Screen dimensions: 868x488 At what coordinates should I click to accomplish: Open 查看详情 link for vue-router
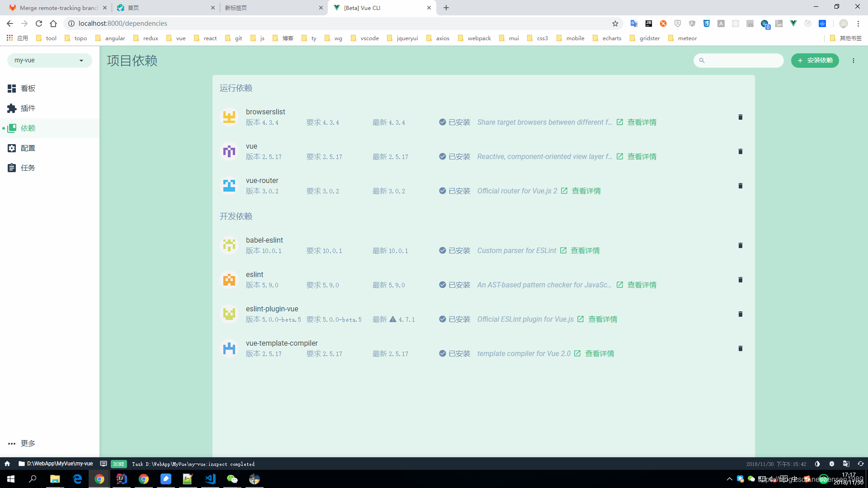coord(581,191)
